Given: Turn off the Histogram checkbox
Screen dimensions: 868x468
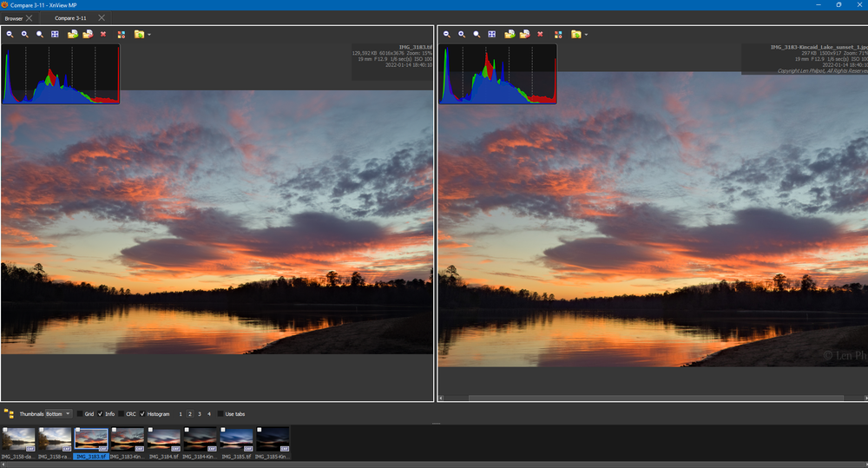Looking at the screenshot, I should 142,414.
